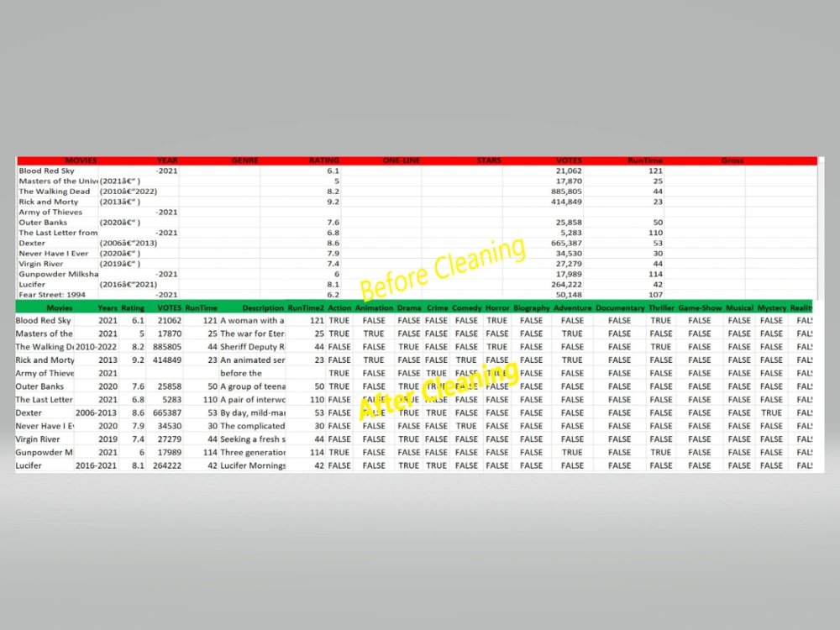The height and width of the screenshot is (630, 840).
Task: Click the red RunTime column header
Action: point(645,160)
